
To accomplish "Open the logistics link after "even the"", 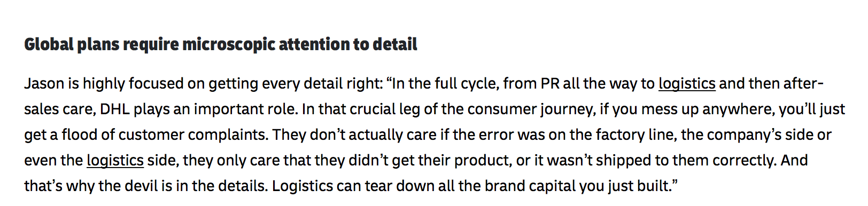I will (115, 161).
